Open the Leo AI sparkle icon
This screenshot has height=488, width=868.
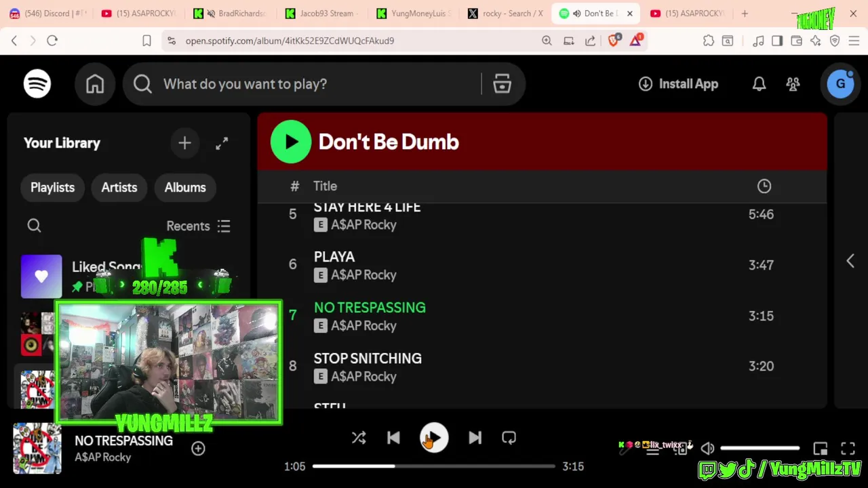816,41
